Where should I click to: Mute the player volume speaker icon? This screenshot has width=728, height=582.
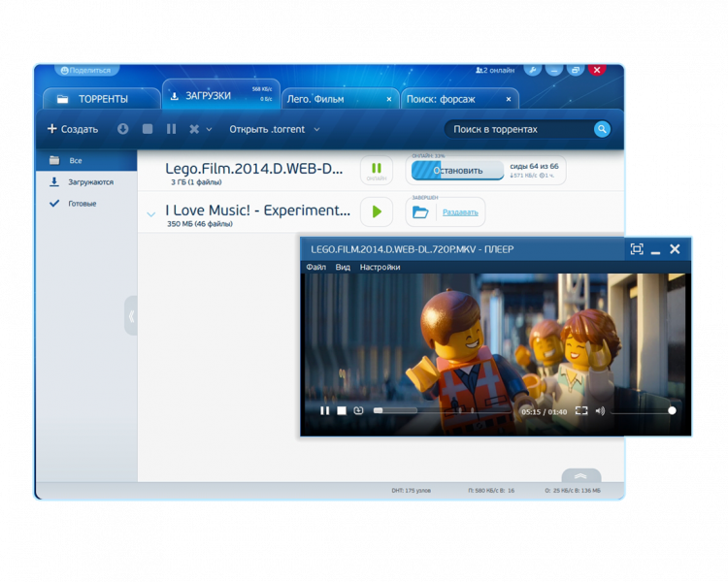(x=600, y=410)
